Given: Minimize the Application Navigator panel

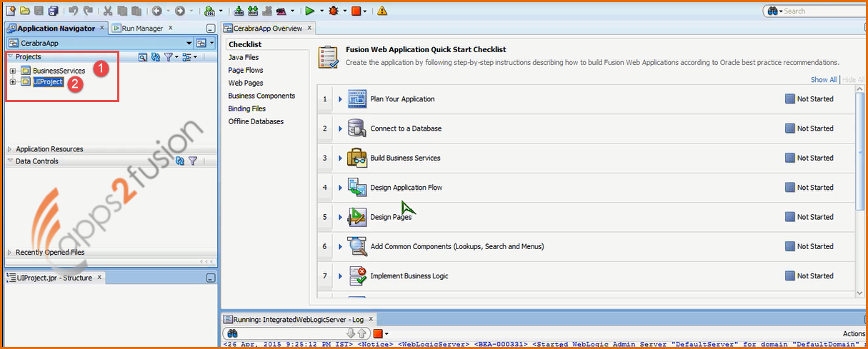Looking at the screenshot, I should (x=210, y=29).
